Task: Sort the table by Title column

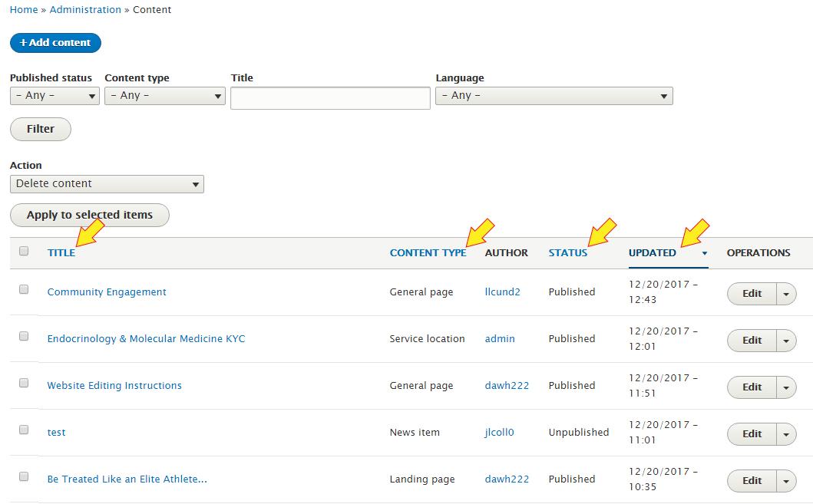Action: pos(61,253)
